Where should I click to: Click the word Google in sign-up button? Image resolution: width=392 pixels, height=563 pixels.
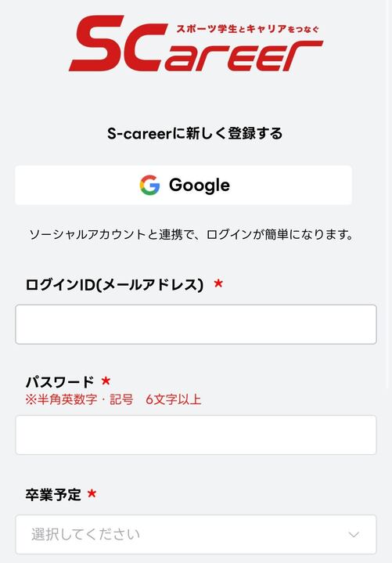(200, 186)
